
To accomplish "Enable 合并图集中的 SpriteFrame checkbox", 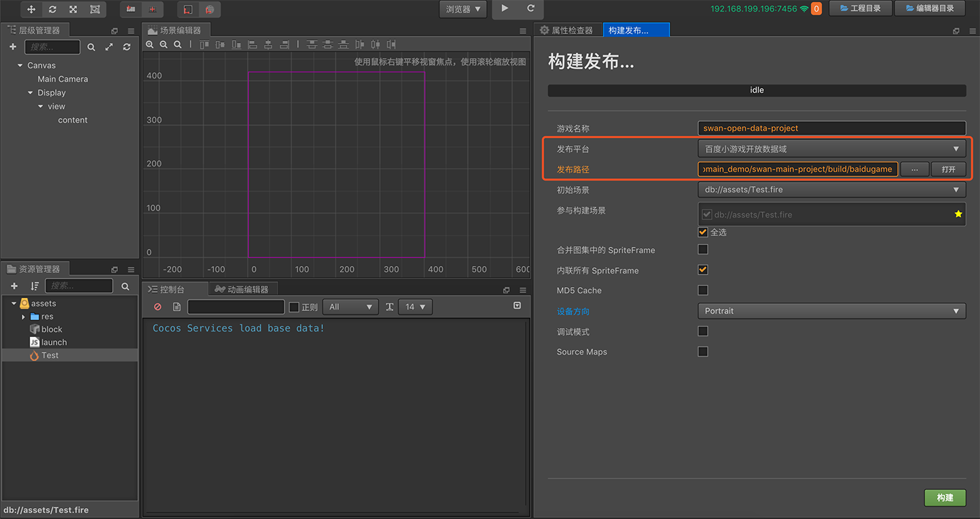I will tap(703, 250).
